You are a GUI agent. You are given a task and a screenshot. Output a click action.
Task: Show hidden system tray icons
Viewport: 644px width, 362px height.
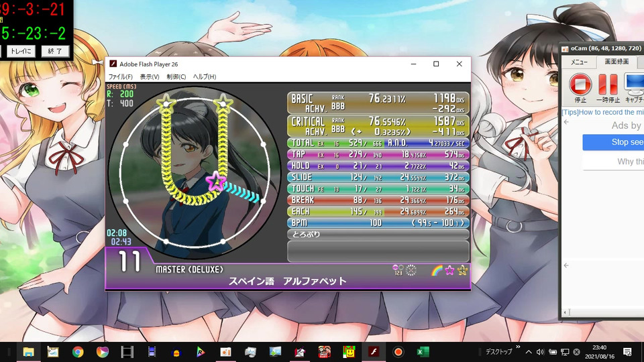tap(529, 352)
